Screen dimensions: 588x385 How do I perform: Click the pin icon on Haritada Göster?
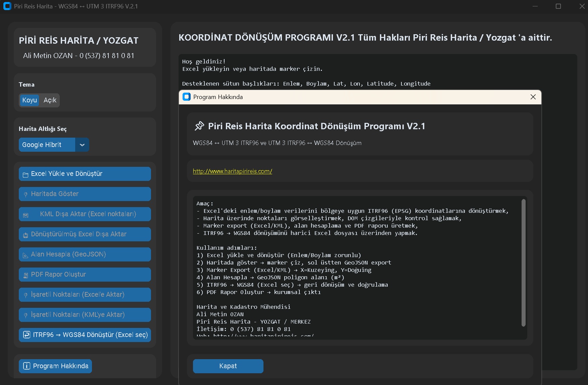pyautogui.click(x=26, y=194)
